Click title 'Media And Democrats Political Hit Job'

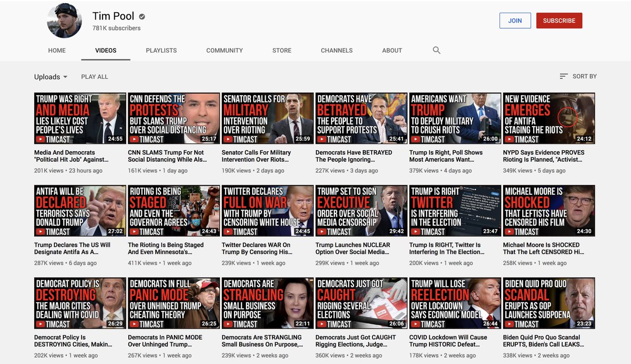pyautogui.click(x=71, y=156)
